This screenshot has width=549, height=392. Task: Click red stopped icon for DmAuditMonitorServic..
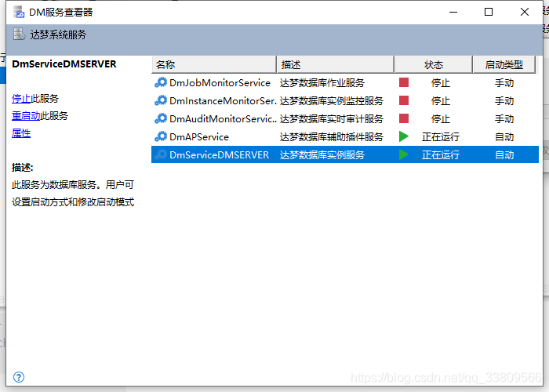(x=404, y=118)
